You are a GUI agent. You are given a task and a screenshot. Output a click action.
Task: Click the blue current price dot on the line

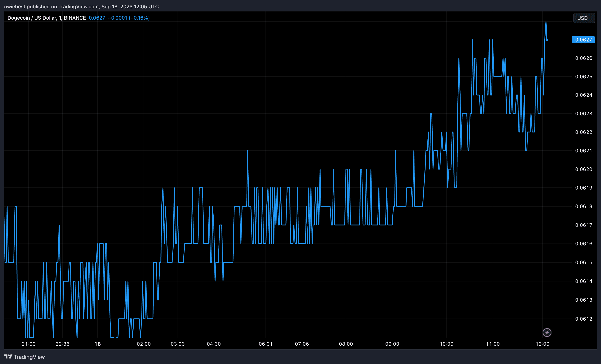[x=547, y=40]
